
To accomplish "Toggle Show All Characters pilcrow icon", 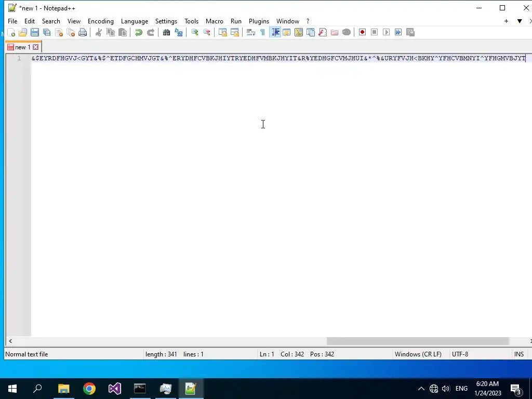I will pyautogui.click(x=262, y=32).
